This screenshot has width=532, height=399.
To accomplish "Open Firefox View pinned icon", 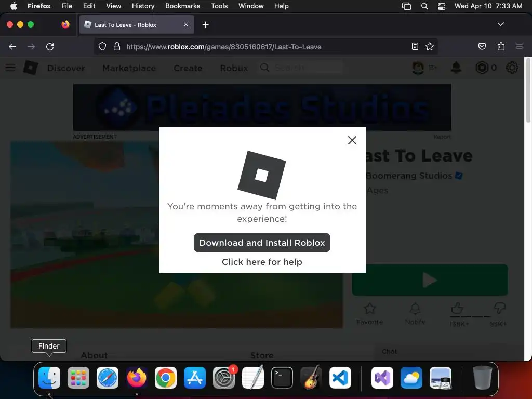I will click(65, 24).
